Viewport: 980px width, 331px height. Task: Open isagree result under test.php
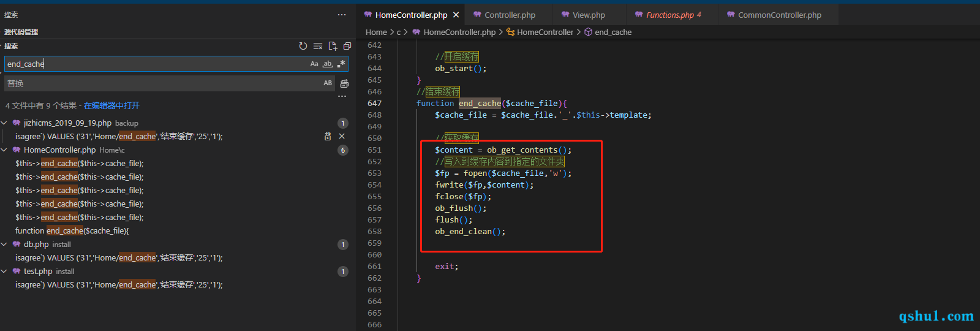(119, 284)
